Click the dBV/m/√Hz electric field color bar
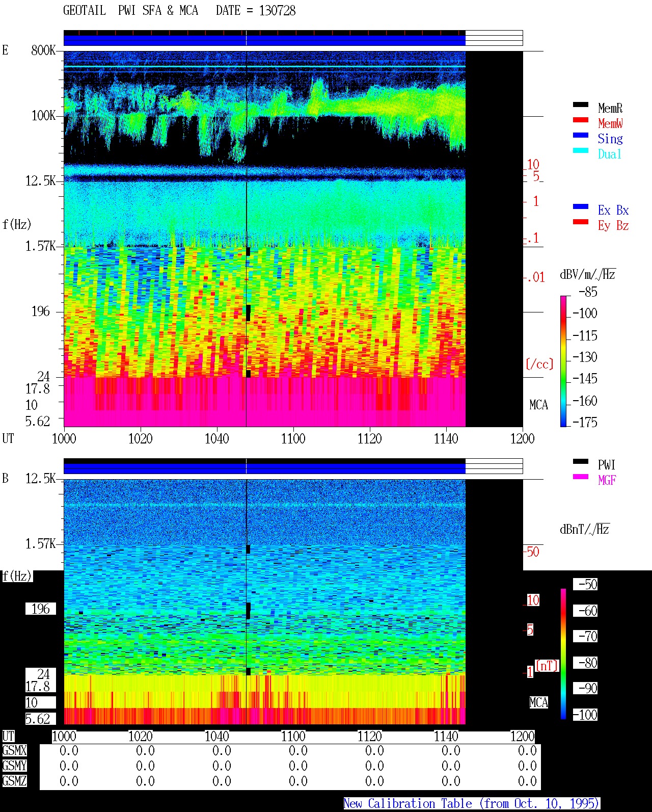This screenshot has width=652, height=812. (563, 361)
